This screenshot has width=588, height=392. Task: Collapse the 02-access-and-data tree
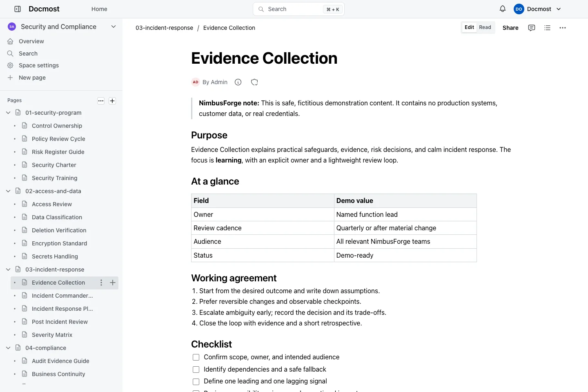[8, 191]
